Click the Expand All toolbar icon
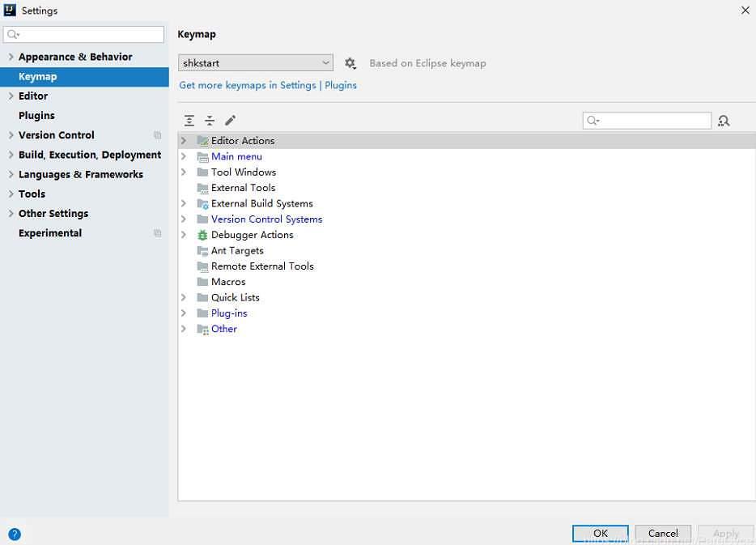Screen dimensions: 756x545 click(189, 121)
